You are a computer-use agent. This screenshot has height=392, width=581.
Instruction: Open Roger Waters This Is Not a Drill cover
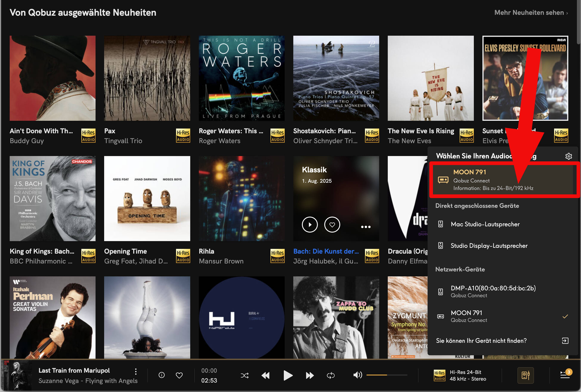coord(241,78)
